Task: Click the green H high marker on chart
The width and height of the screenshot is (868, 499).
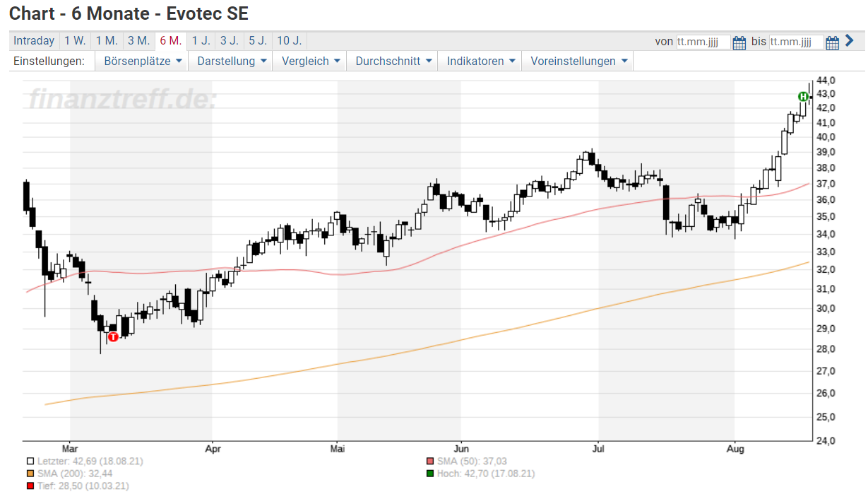Action: tap(803, 97)
